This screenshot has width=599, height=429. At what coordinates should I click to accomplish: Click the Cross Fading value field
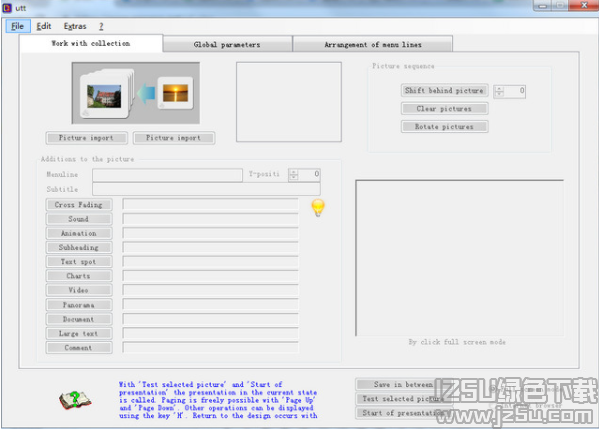pyautogui.click(x=210, y=204)
